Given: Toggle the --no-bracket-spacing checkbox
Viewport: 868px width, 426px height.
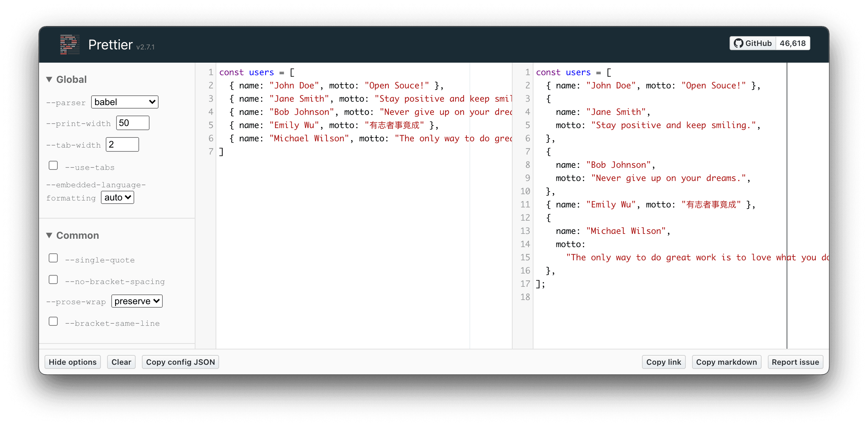Looking at the screenshot, I should 53,279.
